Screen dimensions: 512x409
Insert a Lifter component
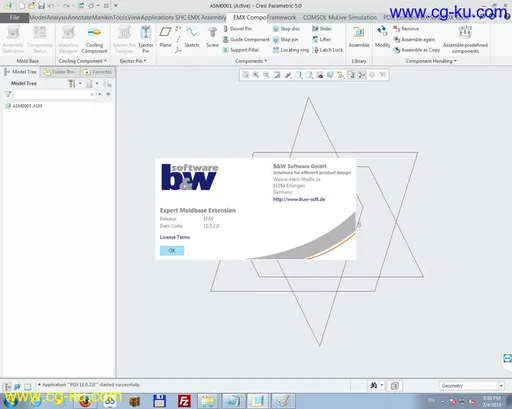pos(322,39)
